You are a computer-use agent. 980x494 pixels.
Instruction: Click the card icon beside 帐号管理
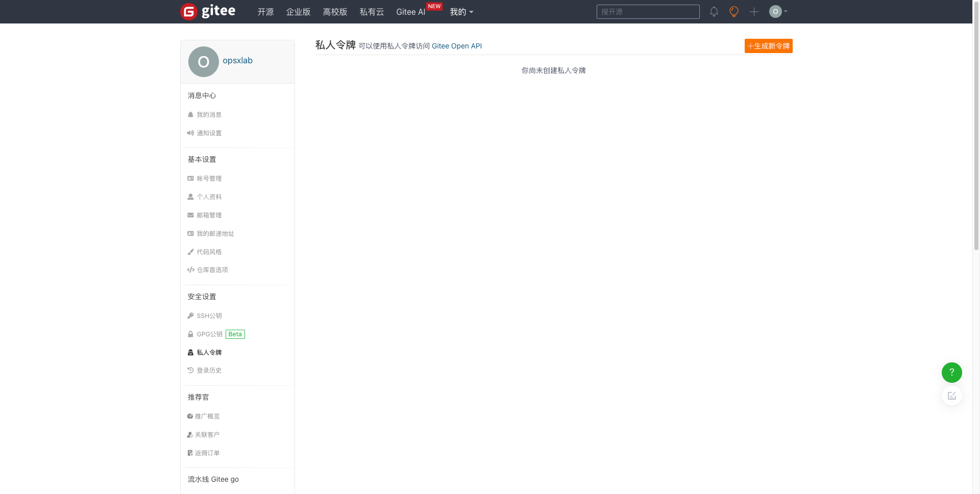(x=190, y=179)
